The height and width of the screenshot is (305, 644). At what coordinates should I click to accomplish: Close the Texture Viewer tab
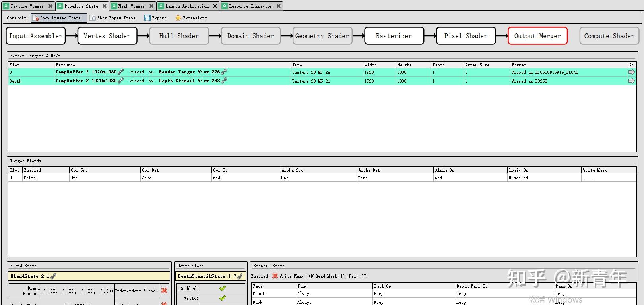(x=50, y=6)
